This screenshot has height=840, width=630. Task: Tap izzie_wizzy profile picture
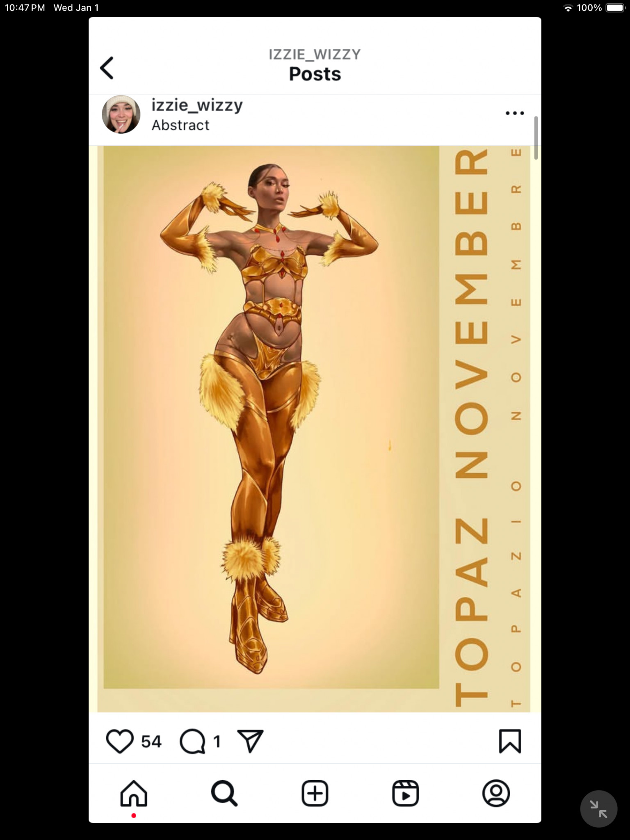pos(121,114)
